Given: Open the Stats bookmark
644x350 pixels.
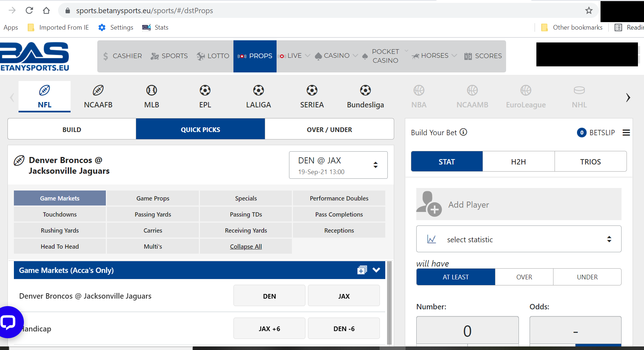Looking at the screenshot, I should coord(155,27).
